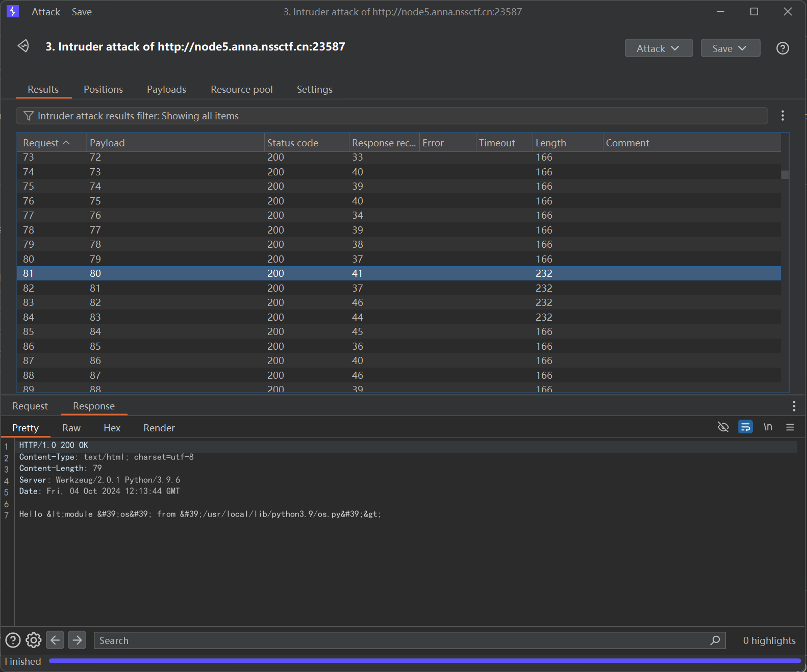Click results table vertical scrollbar thumb
The width and height of the screenshot is (807, 672).
pos(785,174)
